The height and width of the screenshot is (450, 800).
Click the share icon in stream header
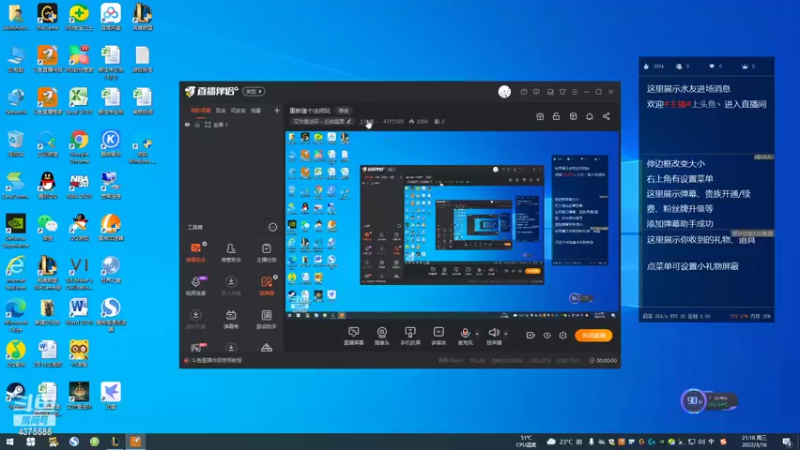[606, 116]
